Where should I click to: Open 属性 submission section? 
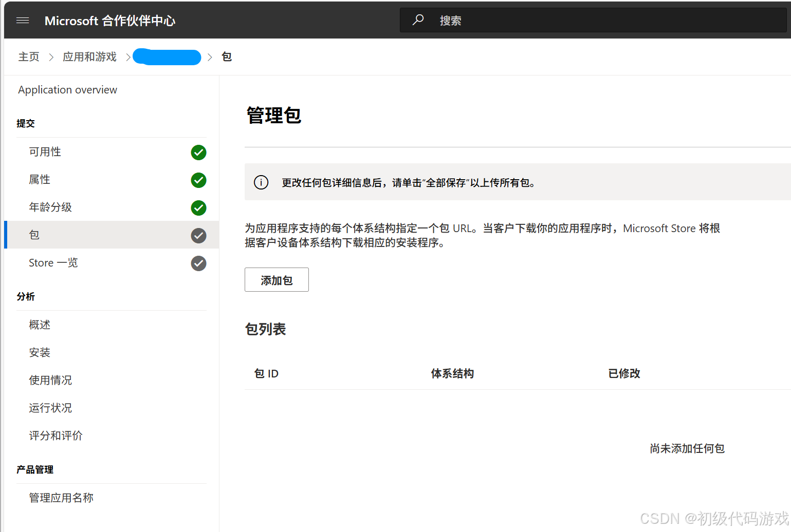(x=112, y=180)
